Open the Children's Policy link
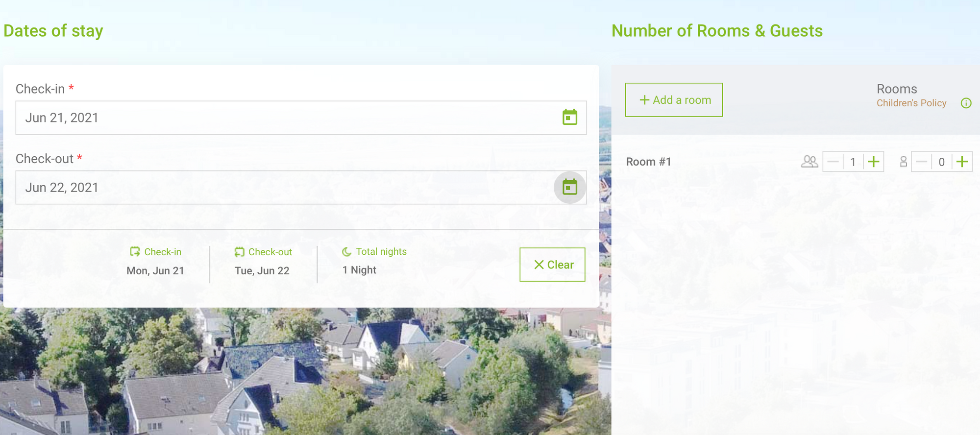Image resolution: width=980 pixels, height=435 pixels. (x=911, y=103)
